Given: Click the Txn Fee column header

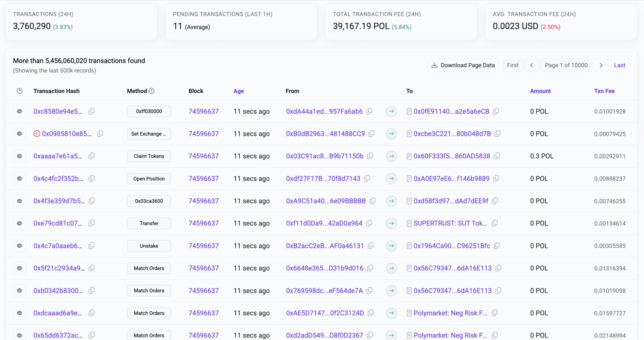Looking at the screenshot, I should click(x=604, y=91).
